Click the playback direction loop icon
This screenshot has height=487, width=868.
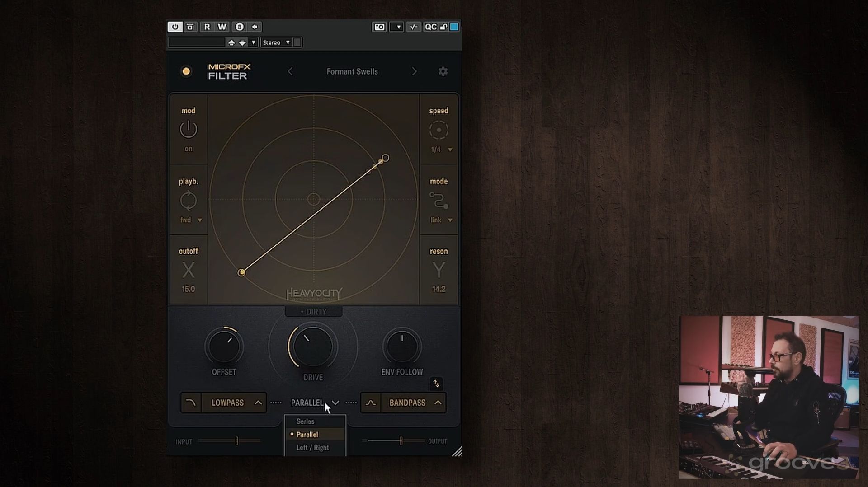tap(189, 201)
